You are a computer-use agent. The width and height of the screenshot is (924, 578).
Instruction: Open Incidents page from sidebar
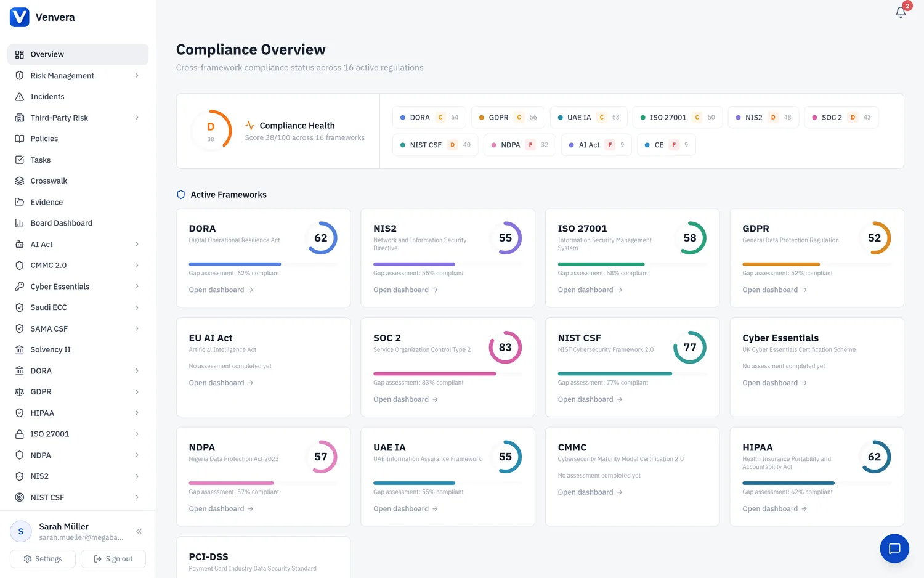78,97
